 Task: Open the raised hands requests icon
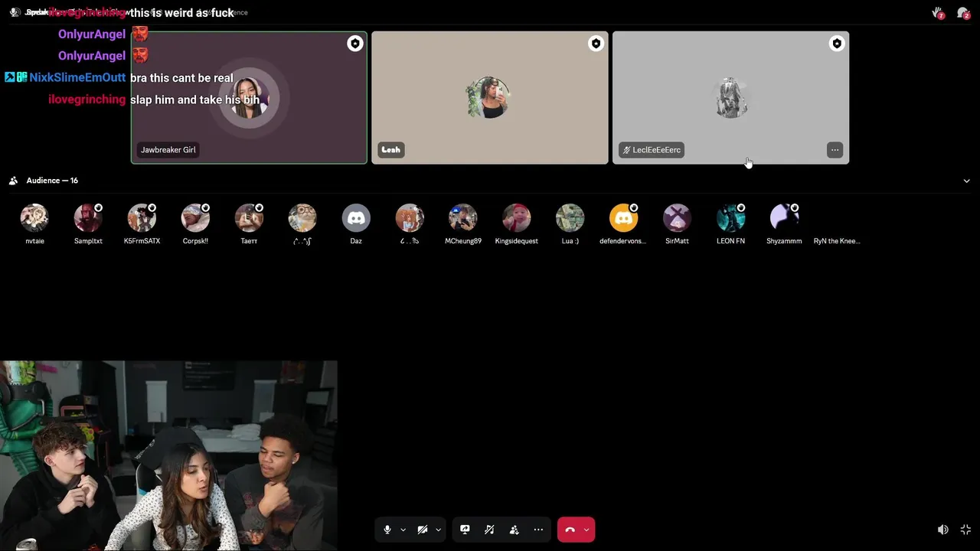point(938,13)
